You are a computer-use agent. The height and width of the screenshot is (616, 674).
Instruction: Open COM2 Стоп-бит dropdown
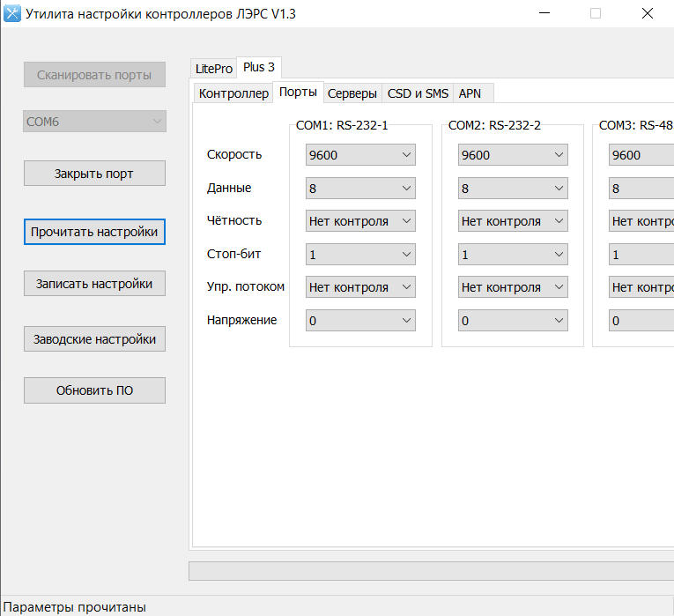tap(513, 255)
